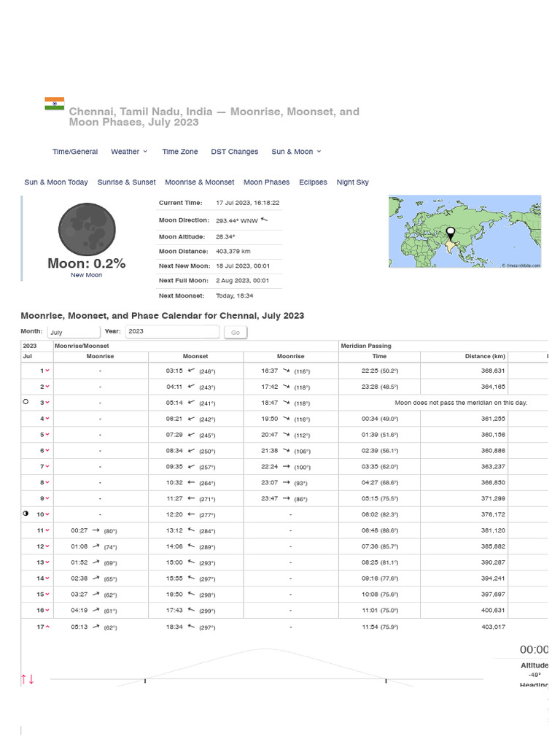Click the moonrise arrow for July 16 at 04:19
The width and height of the screenshot is (560, 747).
96,610
